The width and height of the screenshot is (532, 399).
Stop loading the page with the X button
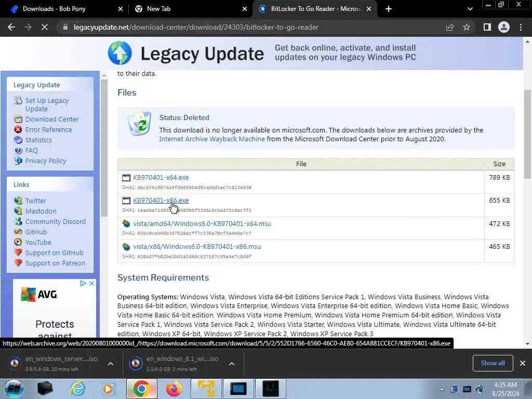click(45, 27)
